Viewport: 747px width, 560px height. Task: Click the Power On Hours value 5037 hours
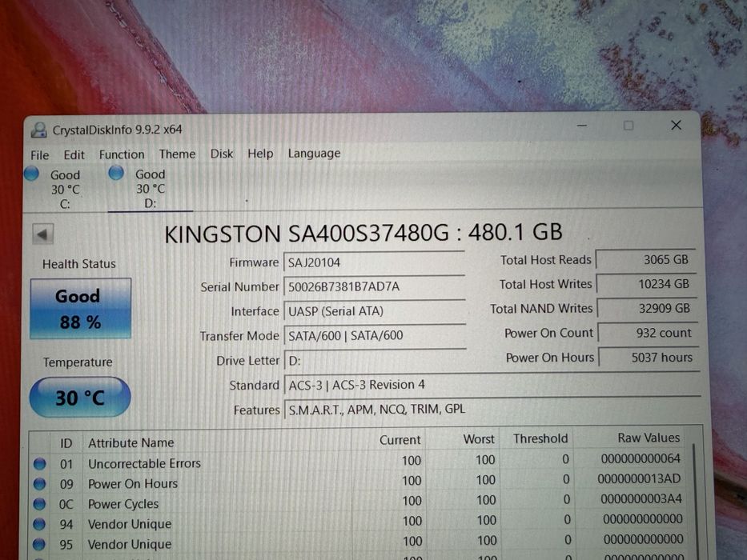click(x=649, y=357)
